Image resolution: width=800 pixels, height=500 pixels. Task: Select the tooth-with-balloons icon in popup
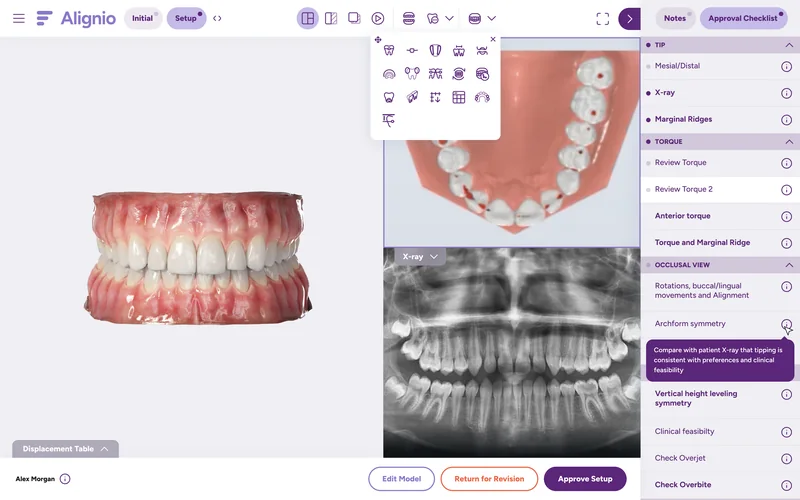click(412, 73)
